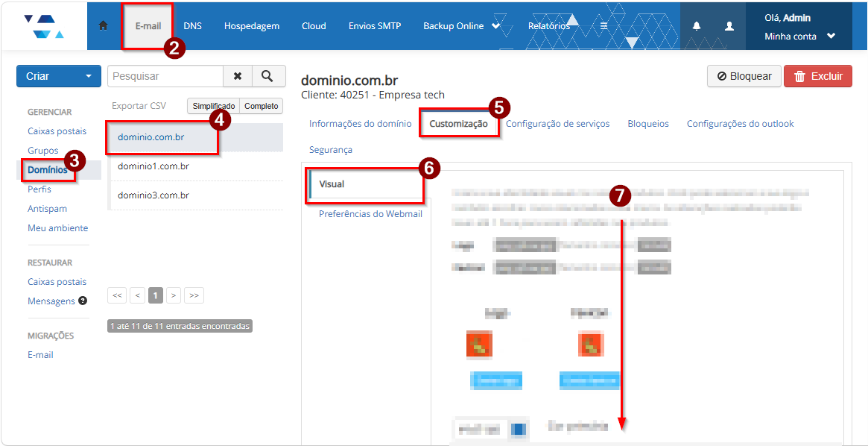Expand the Minha conta dropdown
This screenshot has height=446, width=868.
click(799, 37)
